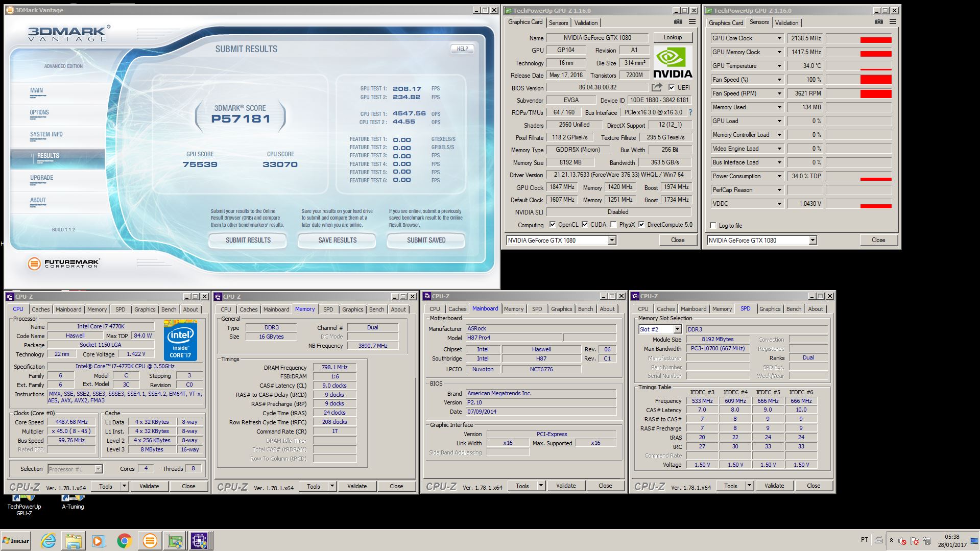This screenshot has width=980, height=551.
Task: Click the Iniciar start button
Action: coord(16,540)
